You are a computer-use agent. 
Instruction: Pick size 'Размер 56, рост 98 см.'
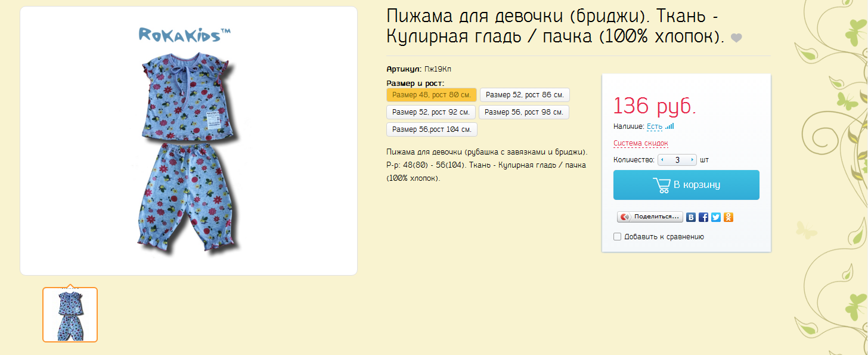tap(523, 112)
